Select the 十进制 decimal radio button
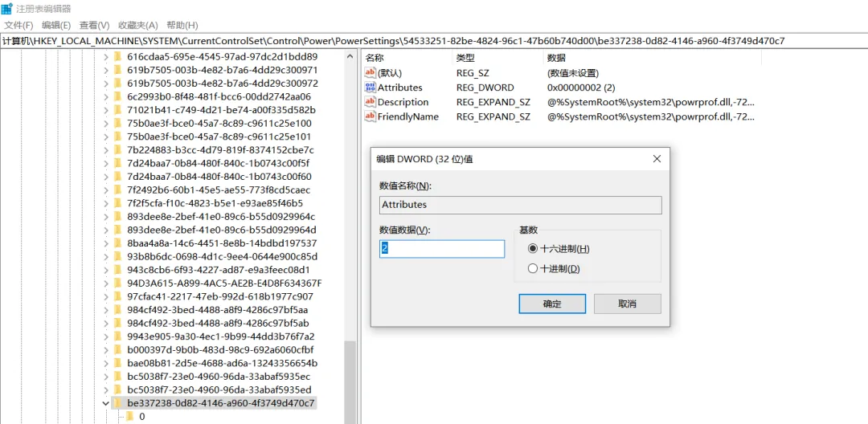Viewport: 868px width, 424px height. (533, 269)
